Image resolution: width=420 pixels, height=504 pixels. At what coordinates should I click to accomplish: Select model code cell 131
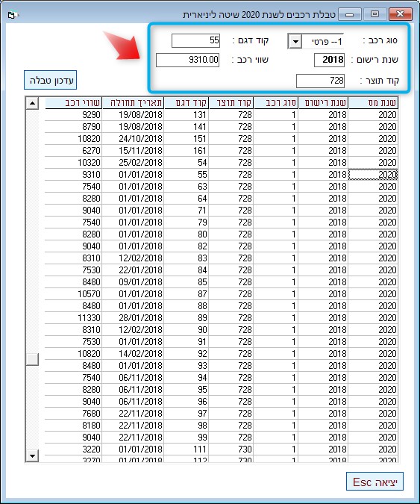[x=187, y=115]
